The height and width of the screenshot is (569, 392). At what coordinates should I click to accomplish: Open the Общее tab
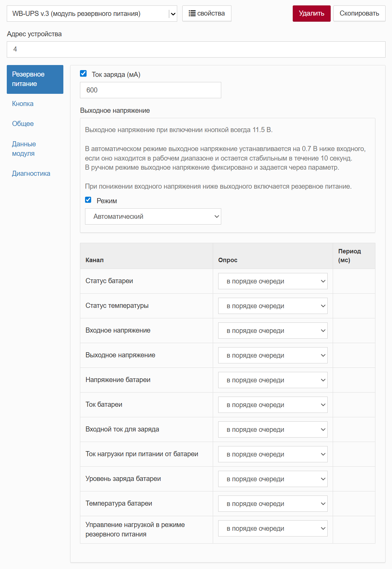tap(23, 124)
